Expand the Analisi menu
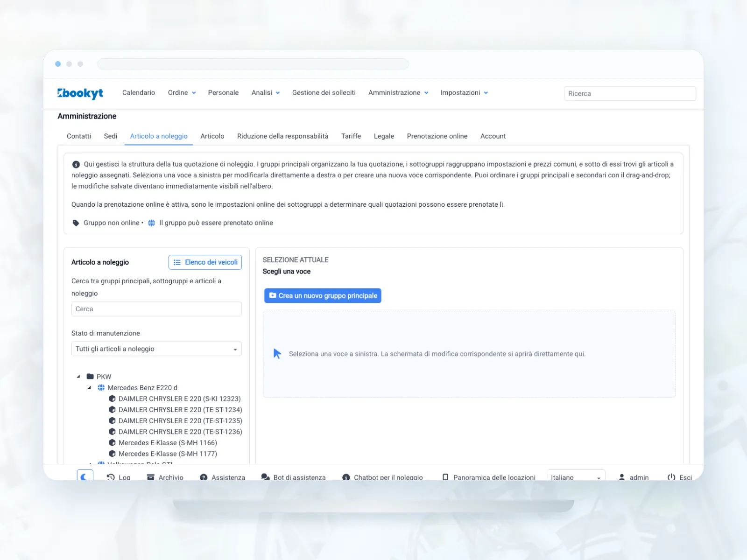The height and width of the screenshot is (560, 747). click(x=266, y=93)
